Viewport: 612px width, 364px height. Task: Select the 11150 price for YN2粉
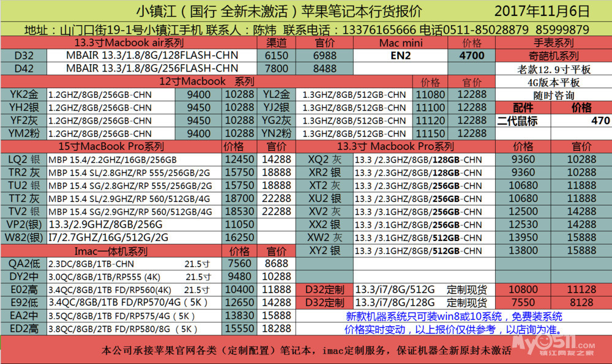(x=430, y=133)
